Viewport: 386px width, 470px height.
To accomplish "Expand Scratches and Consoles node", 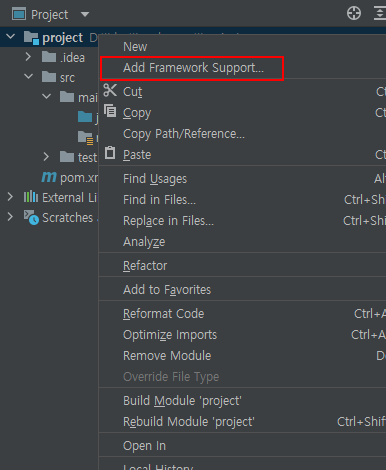I will pyautogui.click(x=10, y=217).
